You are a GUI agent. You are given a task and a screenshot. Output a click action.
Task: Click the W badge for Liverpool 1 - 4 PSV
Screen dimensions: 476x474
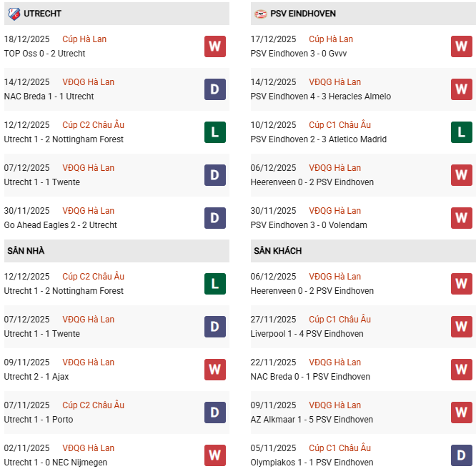pyautogui.click(x=462, y=327)
